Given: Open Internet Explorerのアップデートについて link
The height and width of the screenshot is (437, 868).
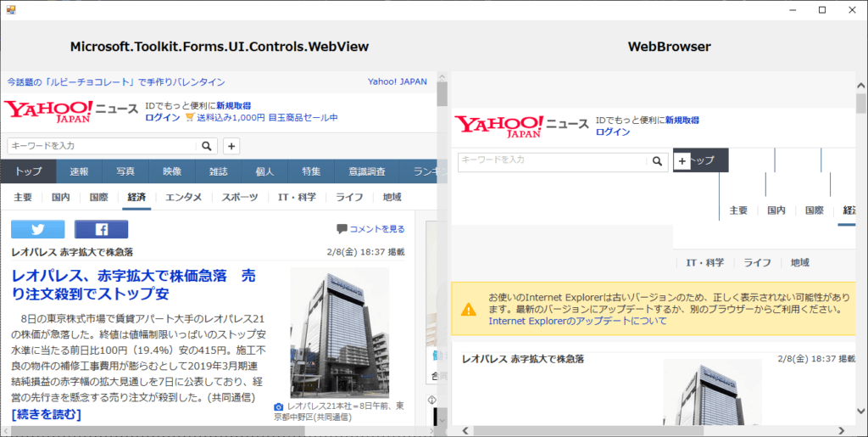Looking at the screenshot, I should point(577,322).
